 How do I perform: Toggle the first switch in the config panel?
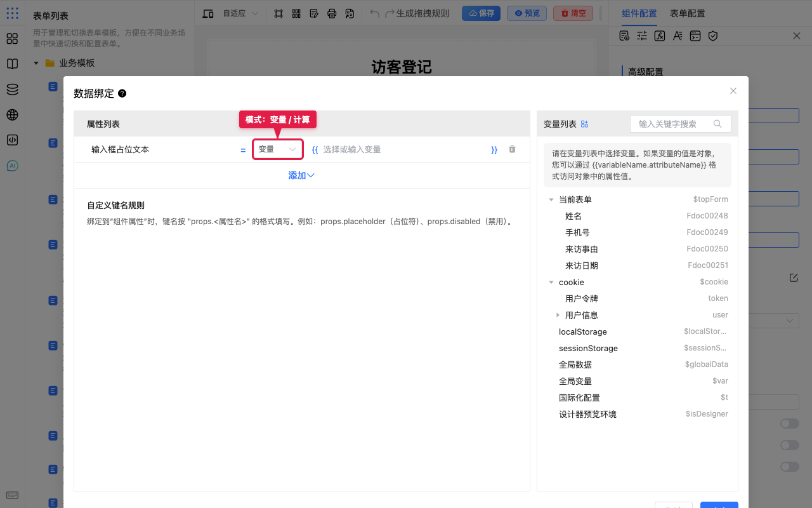pos(790,424)
